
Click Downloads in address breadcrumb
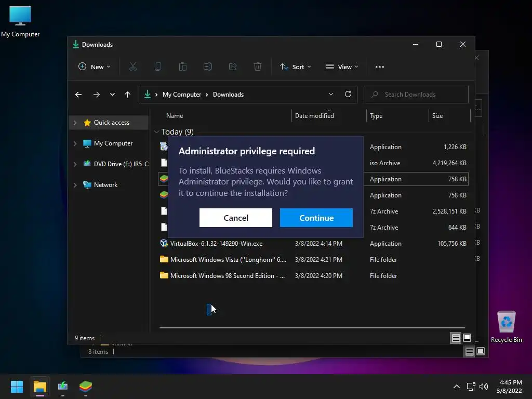229,95
